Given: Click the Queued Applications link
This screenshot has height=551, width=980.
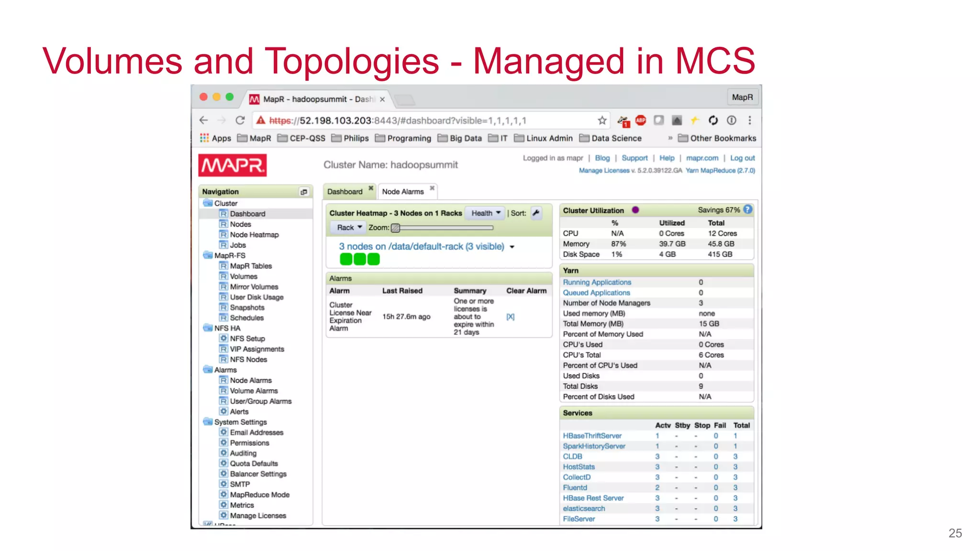Looking at the screenshot, I should (596, 293).
